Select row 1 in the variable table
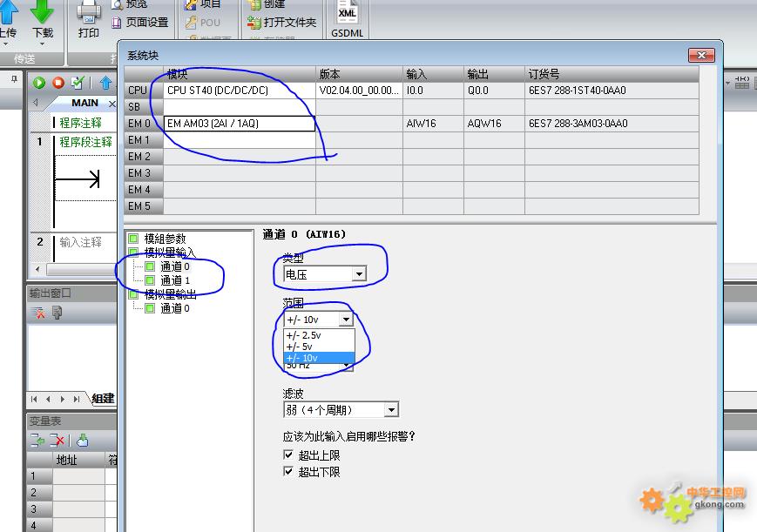The width and height of the screenshot is (757, 532). pyautogui.click(x=39, y=476)
